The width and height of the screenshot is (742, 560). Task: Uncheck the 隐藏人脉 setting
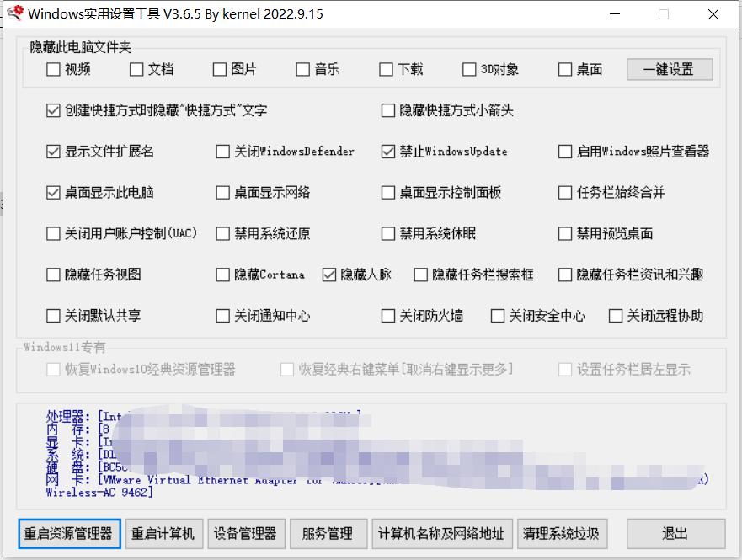[328, 274]
